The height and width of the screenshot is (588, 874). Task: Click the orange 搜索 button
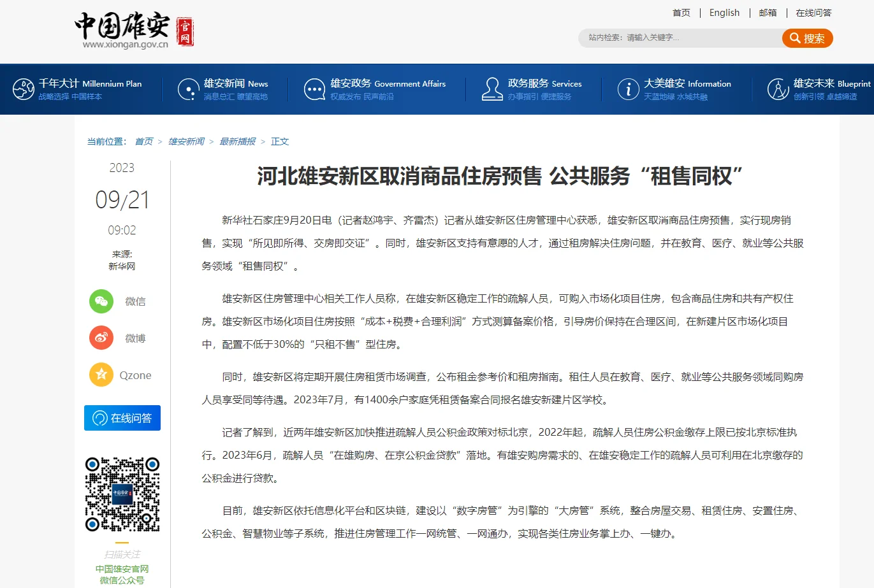(808, 38)
